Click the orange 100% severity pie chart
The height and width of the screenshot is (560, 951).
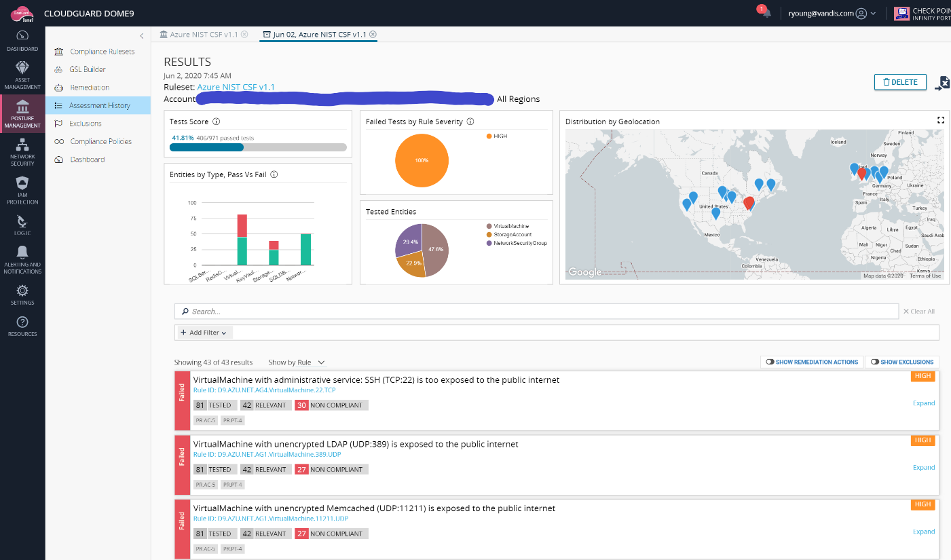tap(422, 160)
